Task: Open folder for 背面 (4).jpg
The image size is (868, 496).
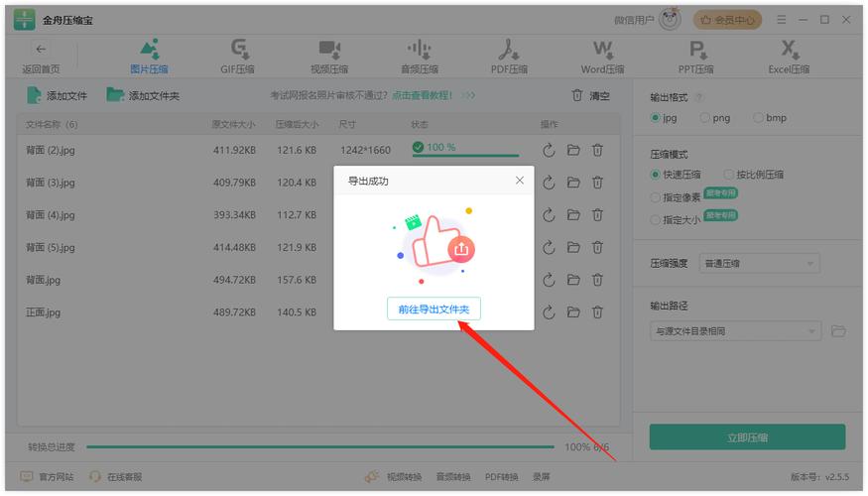Action: [573, 215]
